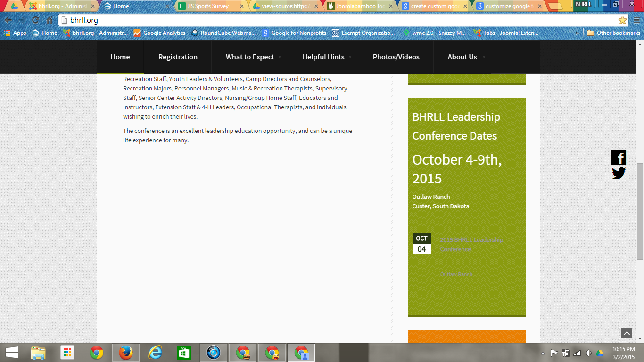
Task: Expand the About Us menu
Action: tap(462, 57)
